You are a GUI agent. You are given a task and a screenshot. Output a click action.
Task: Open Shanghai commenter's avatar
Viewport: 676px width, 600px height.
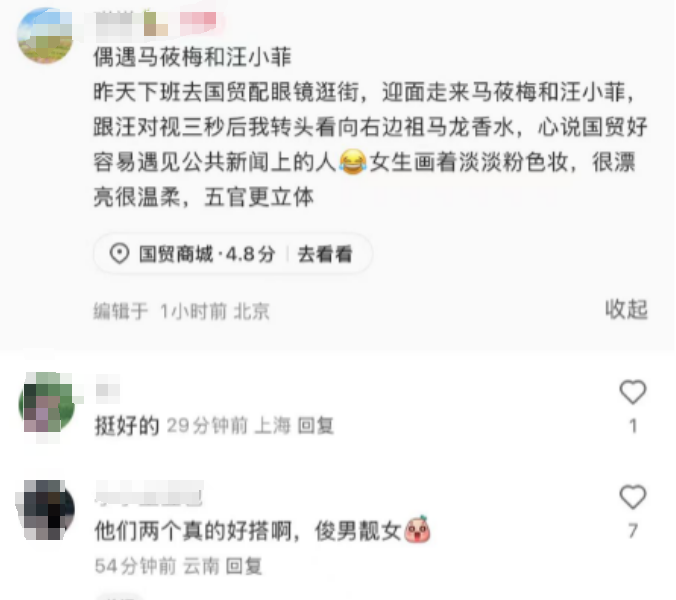[x=47, y=403]
